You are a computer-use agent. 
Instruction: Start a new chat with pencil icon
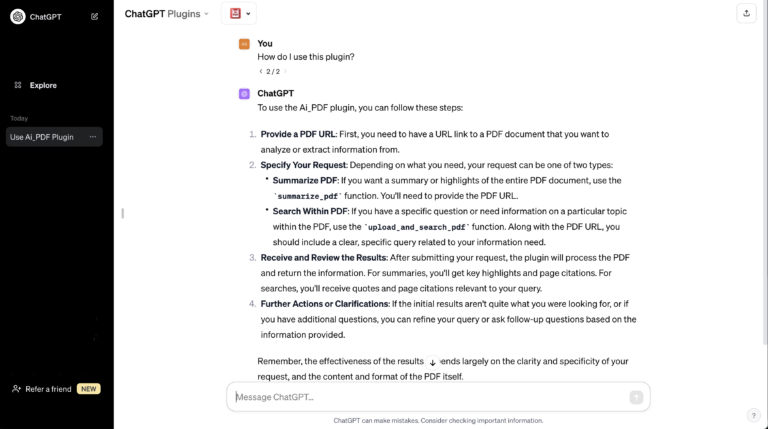pyautogui.click(x=95, y=16)
